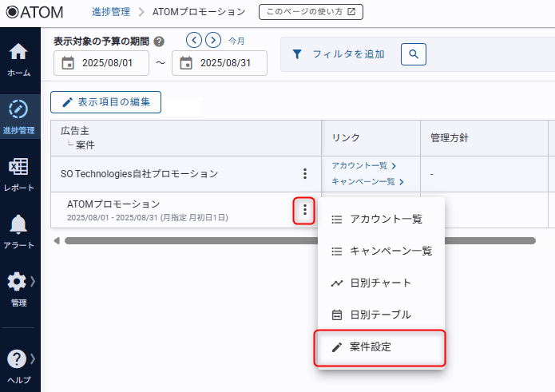The width and height of the screenshot is (555, 392).
Task: Go to previous month arrow
Action: point(194,40)
